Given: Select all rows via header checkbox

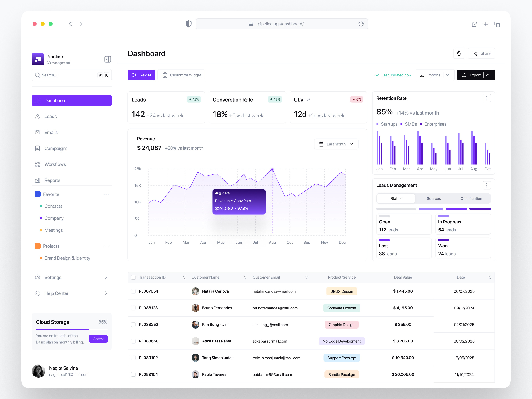Looking at the screenshot, I should [x=133, y=277].
